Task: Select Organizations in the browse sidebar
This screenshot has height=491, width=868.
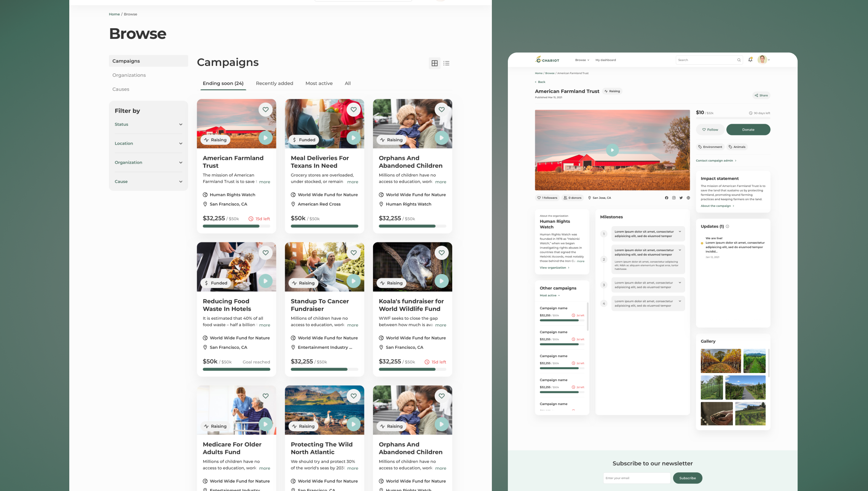Action: click(x=129, y=75)
